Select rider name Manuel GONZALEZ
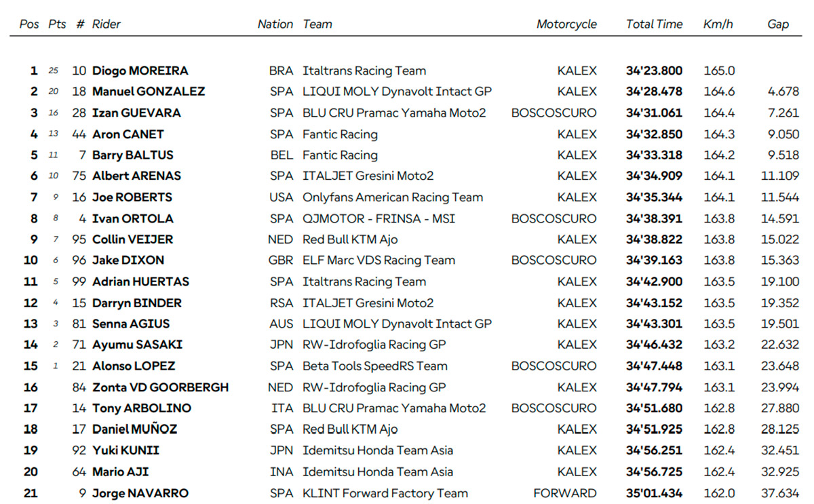 pos(149,92)
